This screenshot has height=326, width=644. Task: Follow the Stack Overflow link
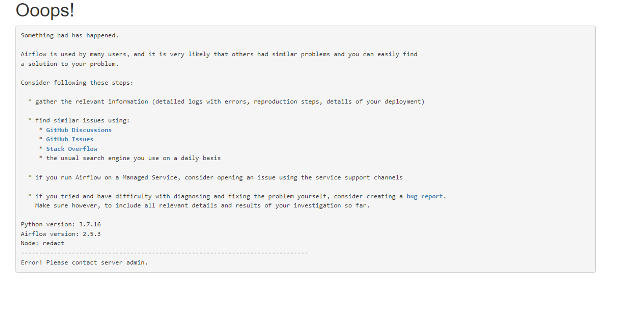[x=71, y=149]
